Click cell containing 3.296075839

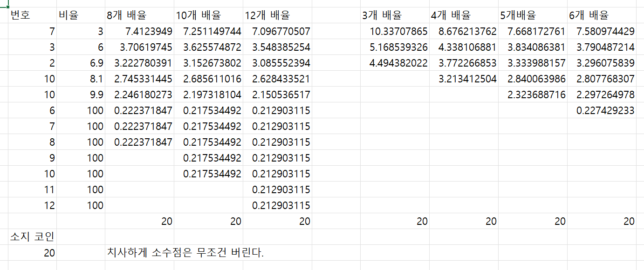point(602,63)
